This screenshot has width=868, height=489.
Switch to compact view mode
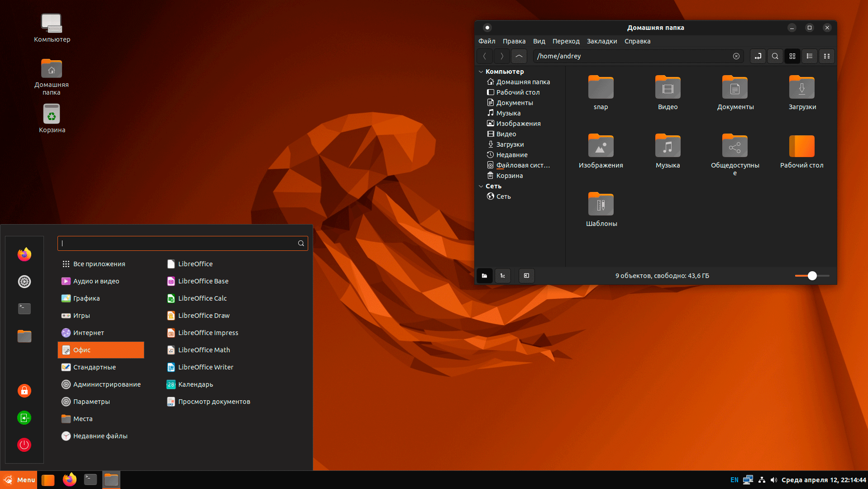tap(826, 56)
